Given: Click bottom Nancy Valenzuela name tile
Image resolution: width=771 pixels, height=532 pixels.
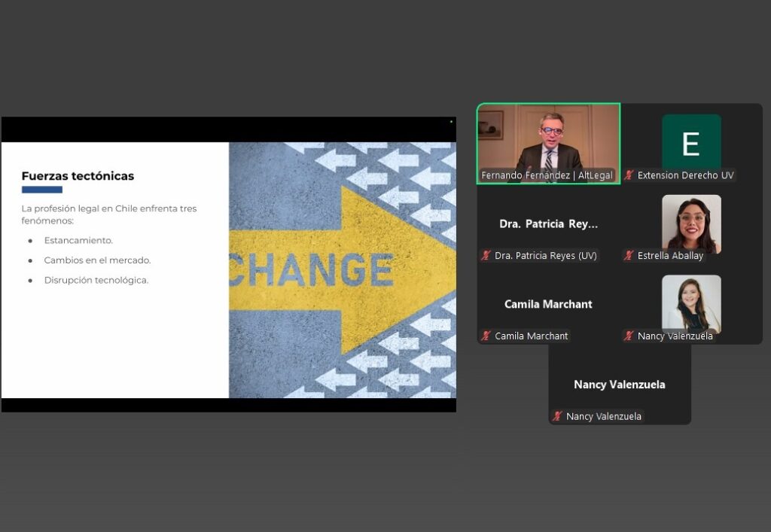Looking at the screenshot, I should [x=620, y=385].
